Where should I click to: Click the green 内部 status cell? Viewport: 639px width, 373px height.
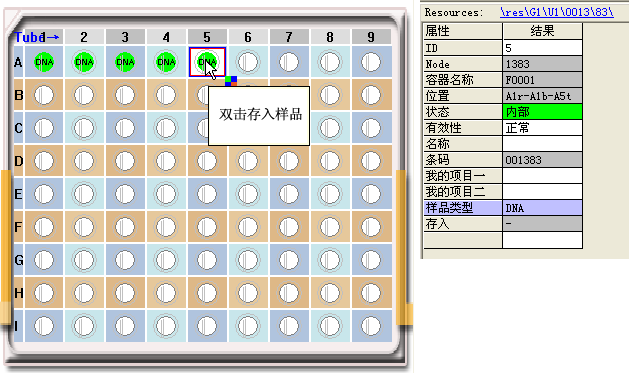point(542,112)
